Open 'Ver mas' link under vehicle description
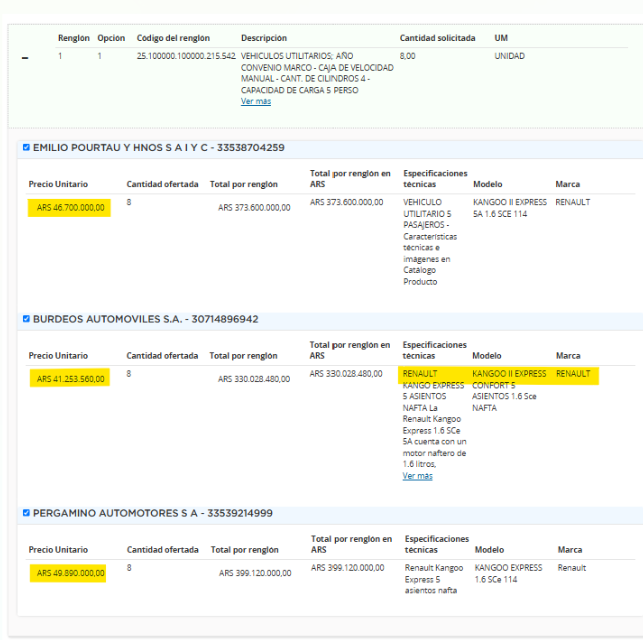The height and width of the screenshot is (640, 643). [256, 101]
